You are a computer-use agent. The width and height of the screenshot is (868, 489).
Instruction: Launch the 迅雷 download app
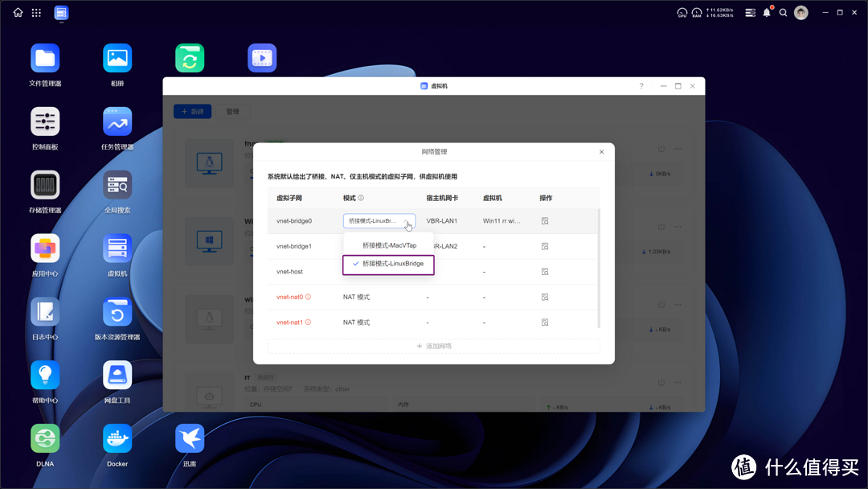190,438
